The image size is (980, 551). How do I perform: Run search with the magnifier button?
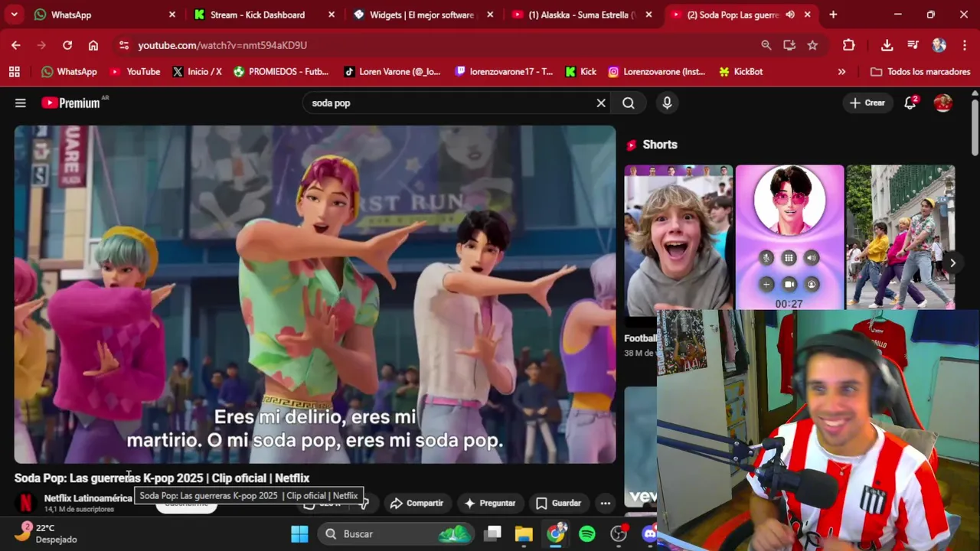(x=629, y=103)
